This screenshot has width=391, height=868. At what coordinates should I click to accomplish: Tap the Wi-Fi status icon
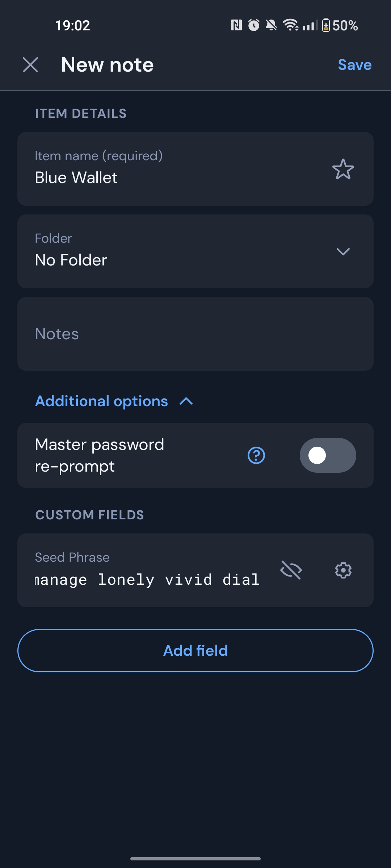click(290, 25)
